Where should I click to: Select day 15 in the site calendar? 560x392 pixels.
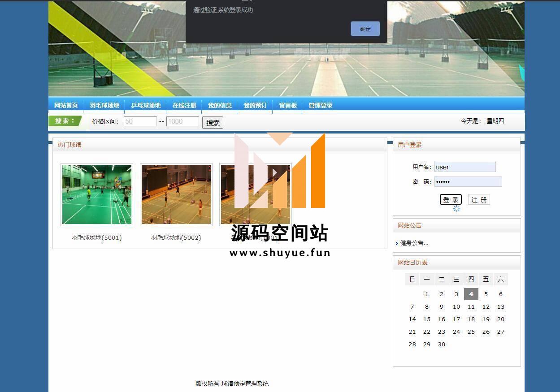(427, 319)
